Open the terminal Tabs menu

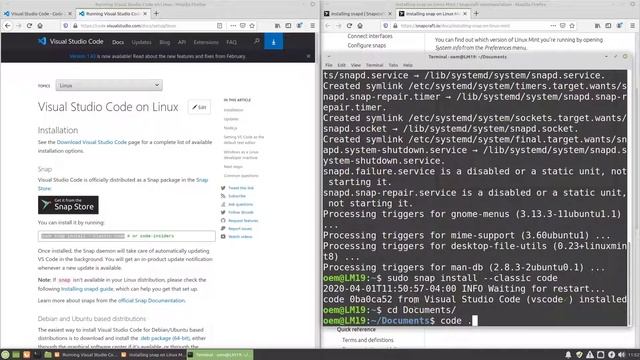click(x=393, y=65)
